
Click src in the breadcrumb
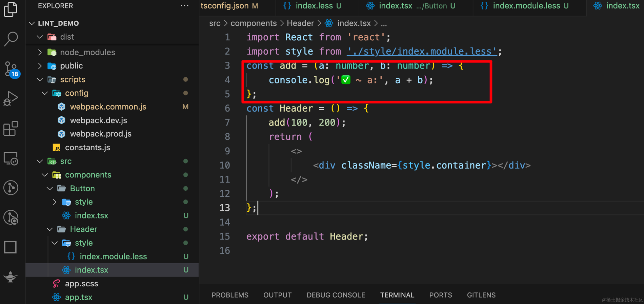215,23
